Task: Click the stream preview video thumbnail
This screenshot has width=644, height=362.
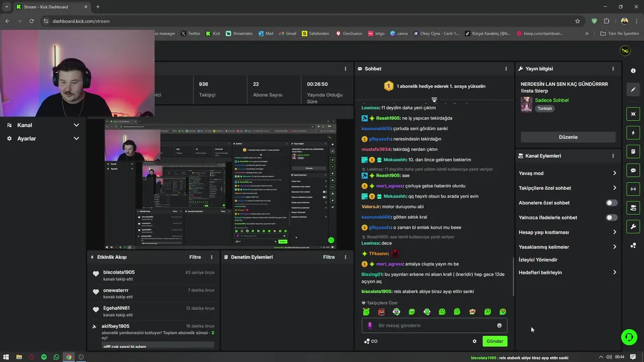Action: 220,184
